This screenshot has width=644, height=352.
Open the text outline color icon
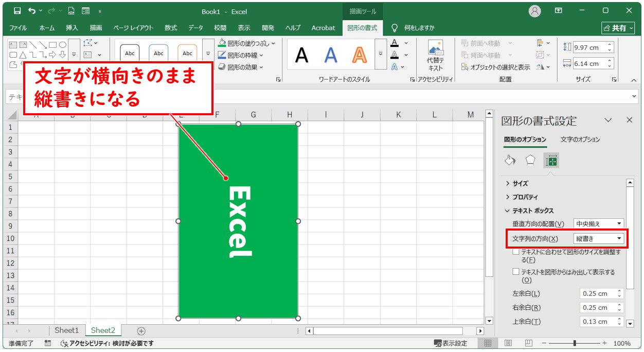395,55
